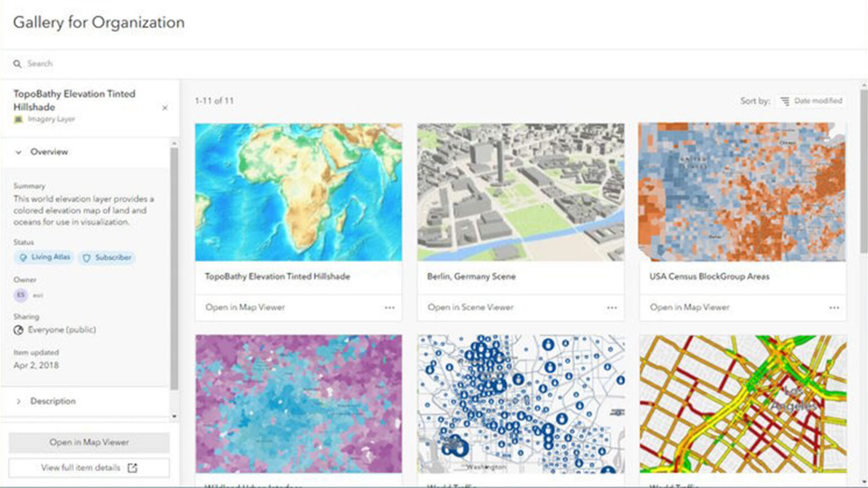Open options menu for TopoBathy Elevation Tinted Hillshade
The image size is (868, 488).
tap(390, 307)
